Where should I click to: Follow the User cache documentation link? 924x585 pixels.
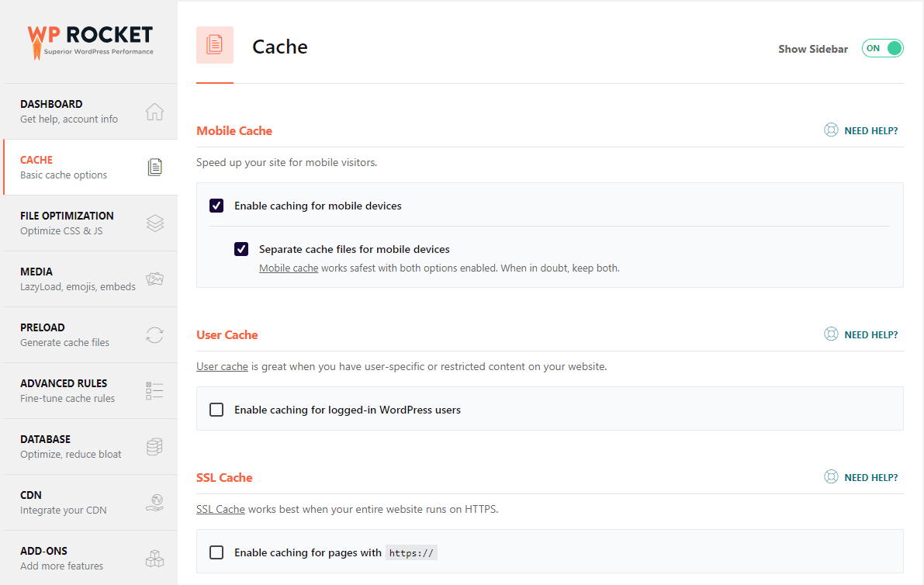click(222, 366)
